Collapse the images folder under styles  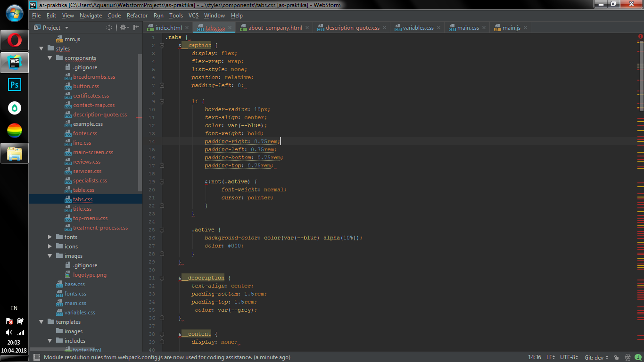pyautogui.click(x=50, y=256)
